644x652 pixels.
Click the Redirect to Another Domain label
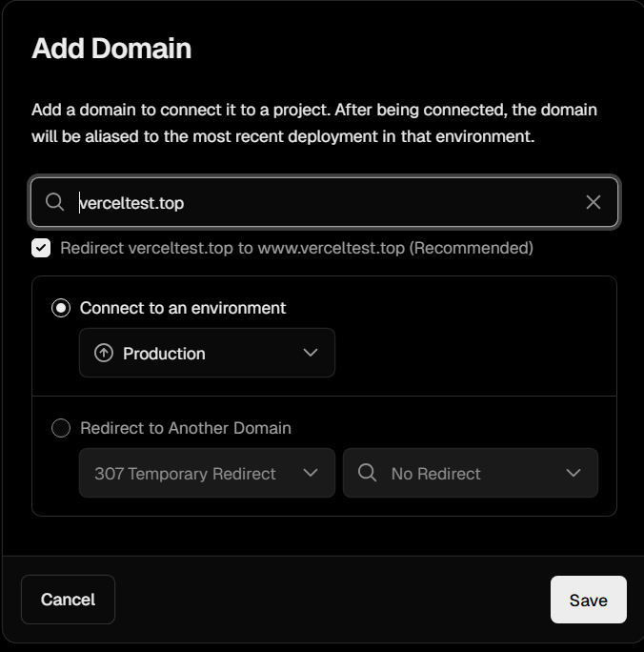(x=186, y=428)
